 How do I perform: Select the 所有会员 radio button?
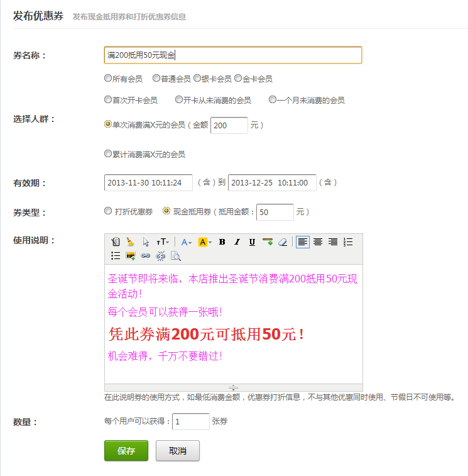tap(108, 79)
